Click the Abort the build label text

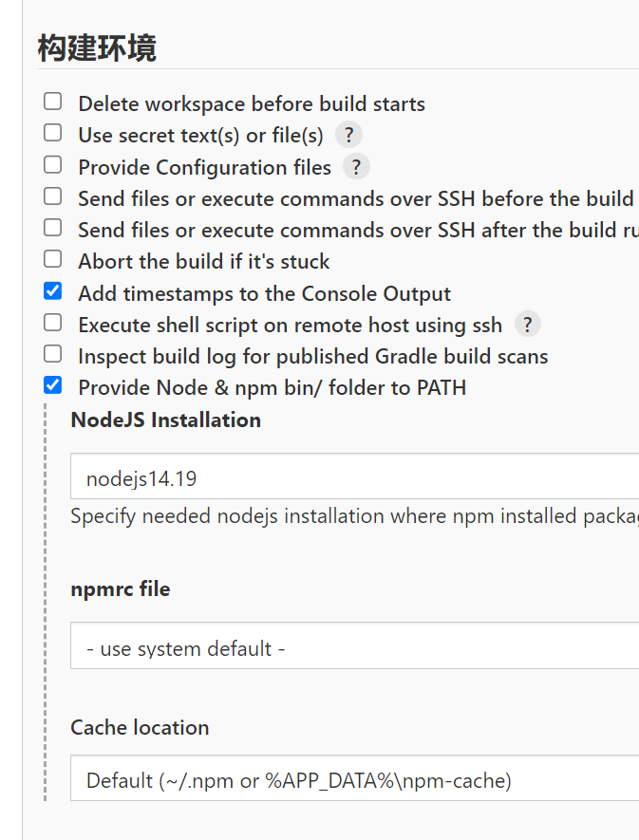tap(203, 262)
